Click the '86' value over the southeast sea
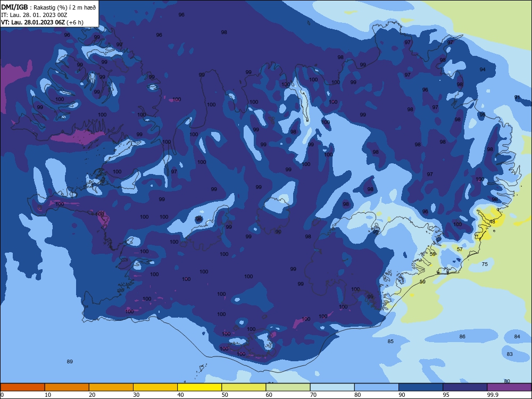Image resolution: width=532 pixels, height=399 pixels. [x=462, y=336]
